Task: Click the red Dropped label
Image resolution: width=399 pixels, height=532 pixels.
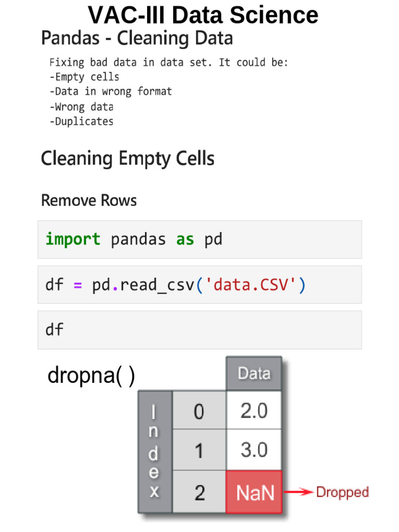Action: click(342, 493)
